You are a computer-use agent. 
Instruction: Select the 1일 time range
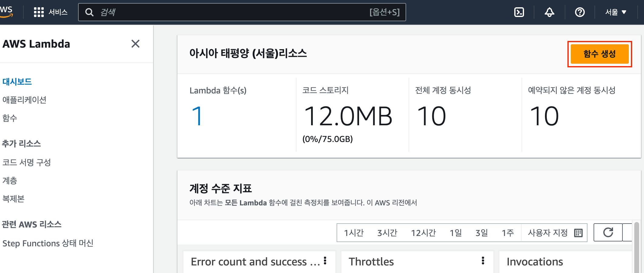(456, 233)
